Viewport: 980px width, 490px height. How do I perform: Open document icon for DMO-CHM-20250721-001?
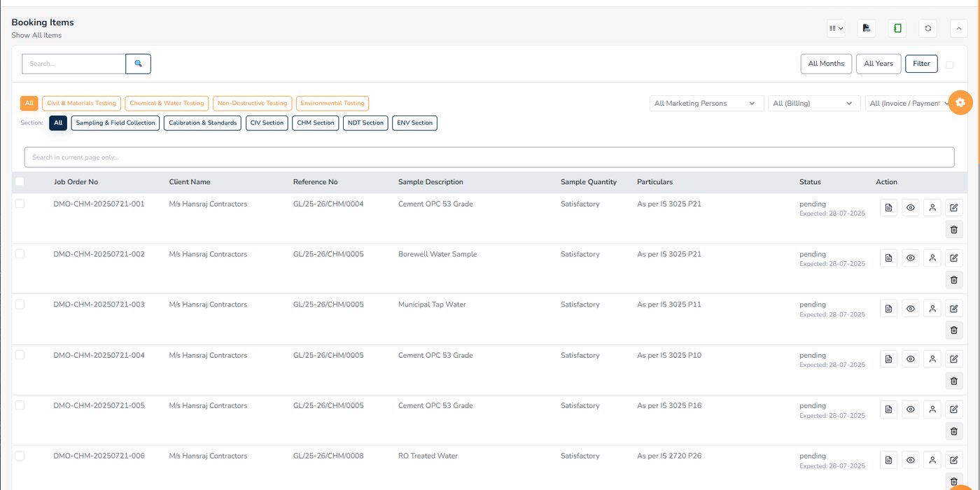(x=889, y=208)
